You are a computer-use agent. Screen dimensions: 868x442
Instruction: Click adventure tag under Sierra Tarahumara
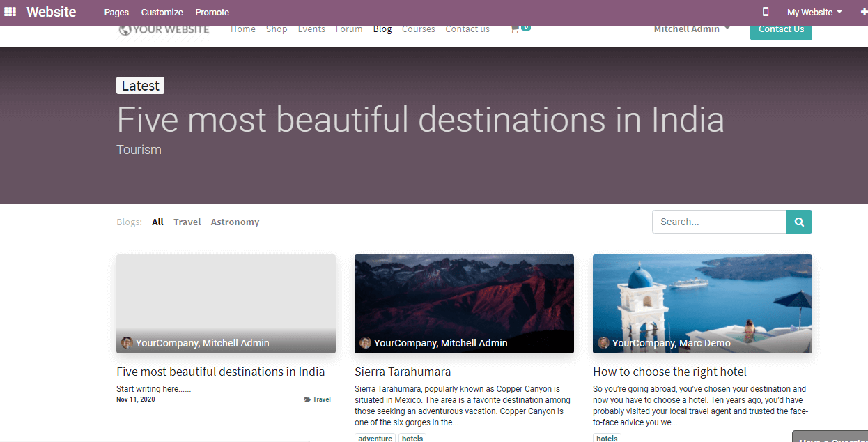pos(375,438)
